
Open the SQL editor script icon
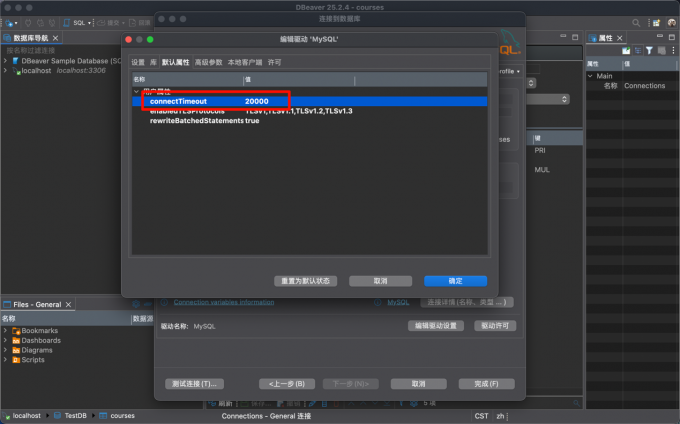point(66,23)
